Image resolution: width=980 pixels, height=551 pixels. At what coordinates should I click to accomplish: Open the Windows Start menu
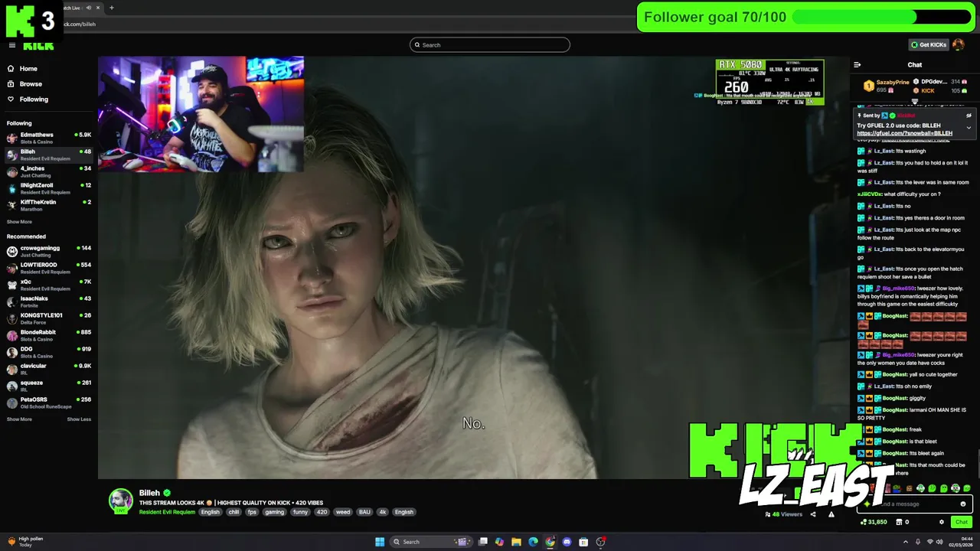[380, 542]
